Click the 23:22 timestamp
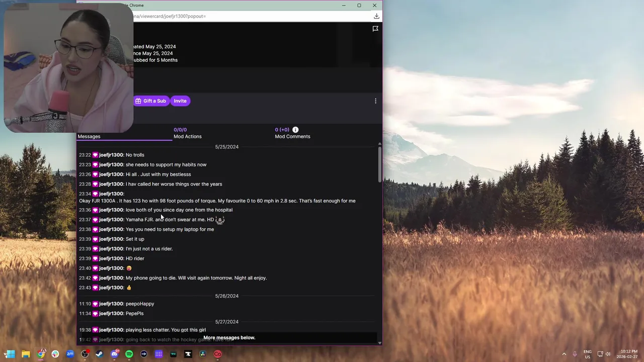Image resolution: width=644 pixels, height=362 pixels. pyautogui.click(x=85, y=155)
